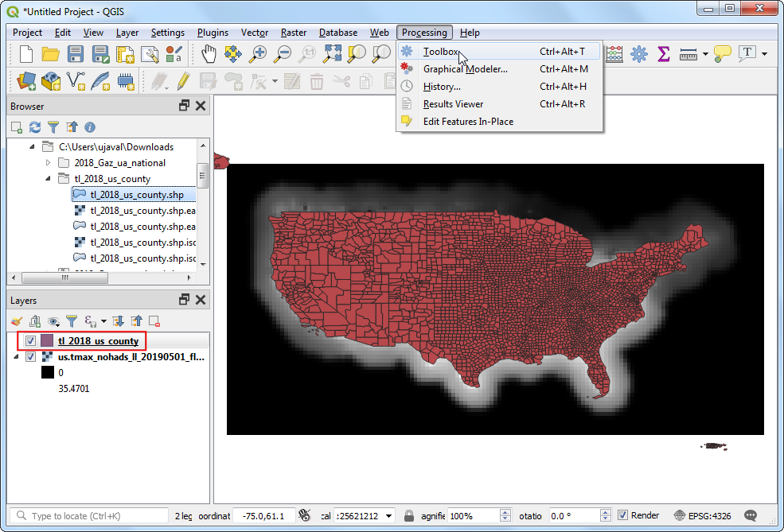Open the map scale dropdown
This screenshot has width=784, height=532.
[x=389, y=515]
